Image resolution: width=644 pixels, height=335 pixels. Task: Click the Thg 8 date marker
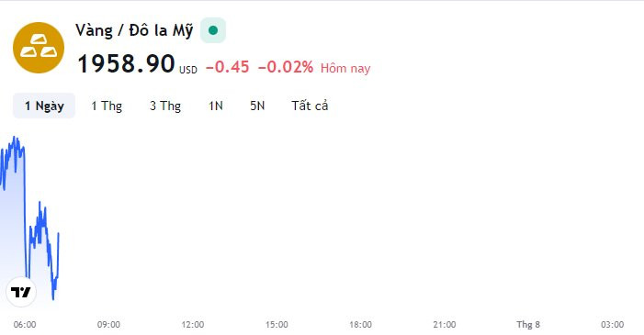pos(528,325)
